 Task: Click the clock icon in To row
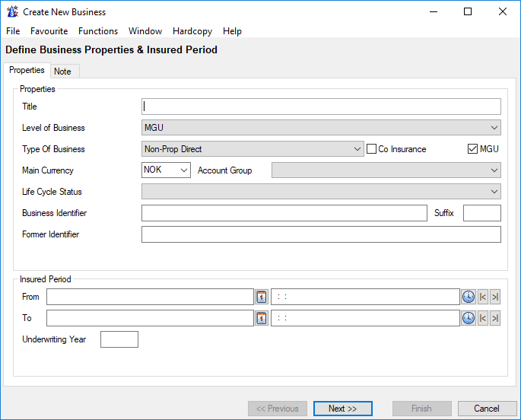tap(469, 318)
